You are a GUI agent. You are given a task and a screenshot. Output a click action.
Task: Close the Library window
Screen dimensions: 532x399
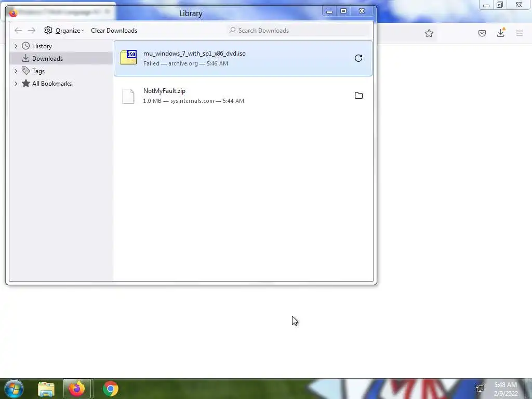click(x=362, y=11)
